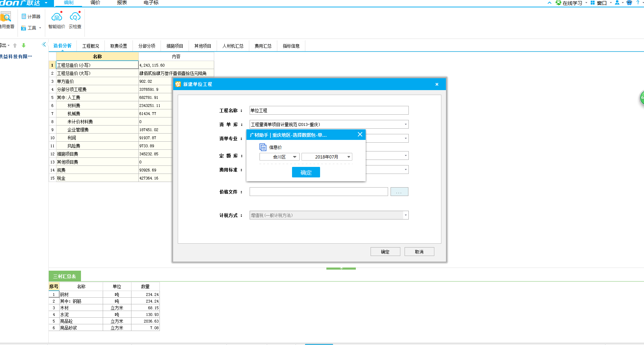Close the 广材助手 popup
This screenshot has height=345, width=644.
pos(360,135)
